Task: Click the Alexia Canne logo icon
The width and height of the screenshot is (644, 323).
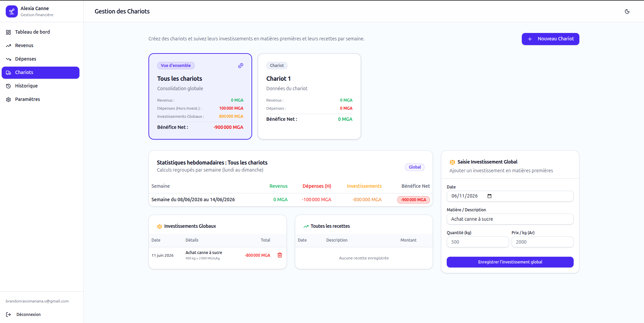Action: tap(12, 11)
